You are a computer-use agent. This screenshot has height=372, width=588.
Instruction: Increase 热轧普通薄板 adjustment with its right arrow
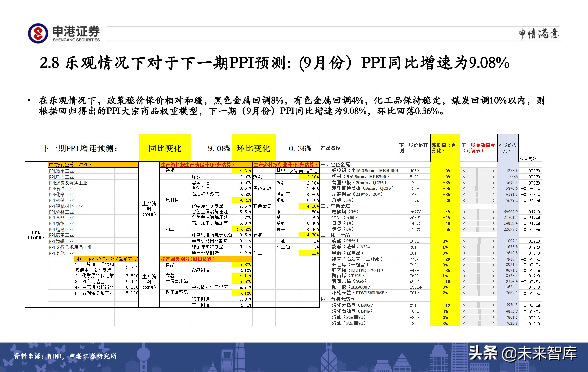click(493, 189)
